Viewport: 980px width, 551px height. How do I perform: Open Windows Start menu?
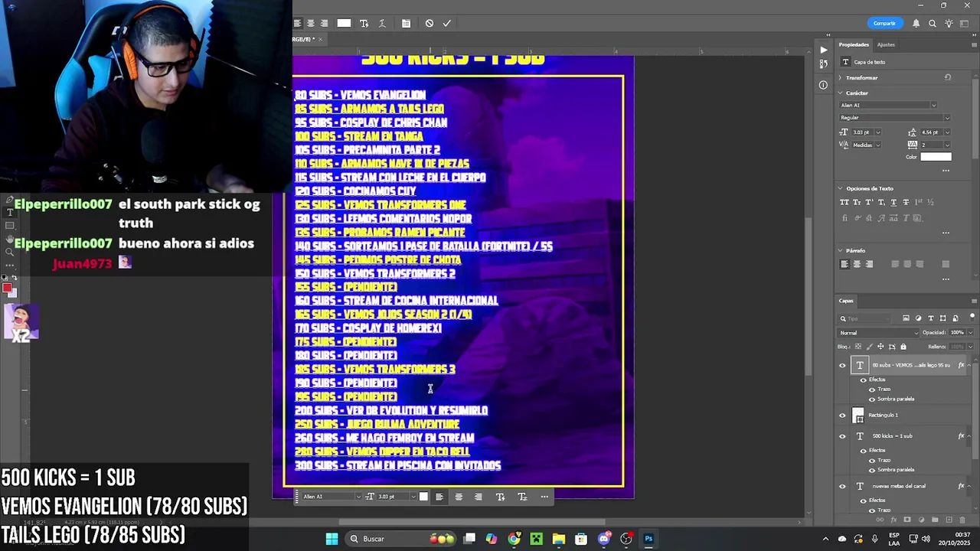pyautogui.click(x=332, y=539)
